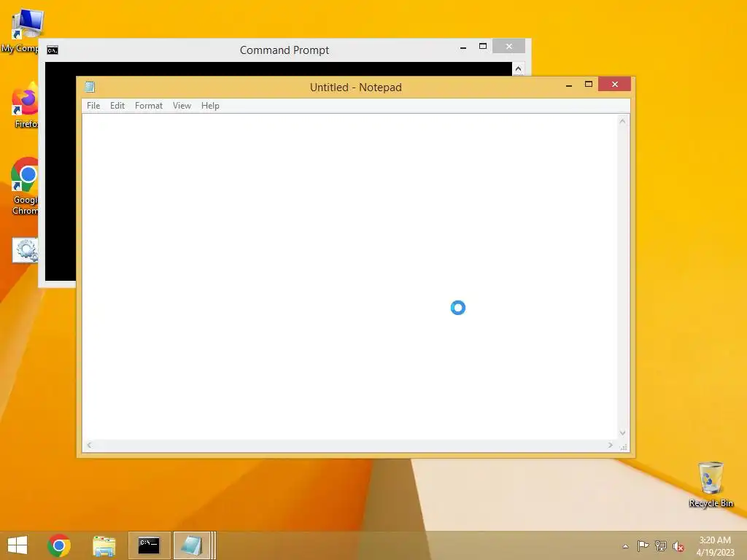747x560 pixels.
Task: Click Command Prompt scrollbar up arrow
Action: [x=519, y=69]
